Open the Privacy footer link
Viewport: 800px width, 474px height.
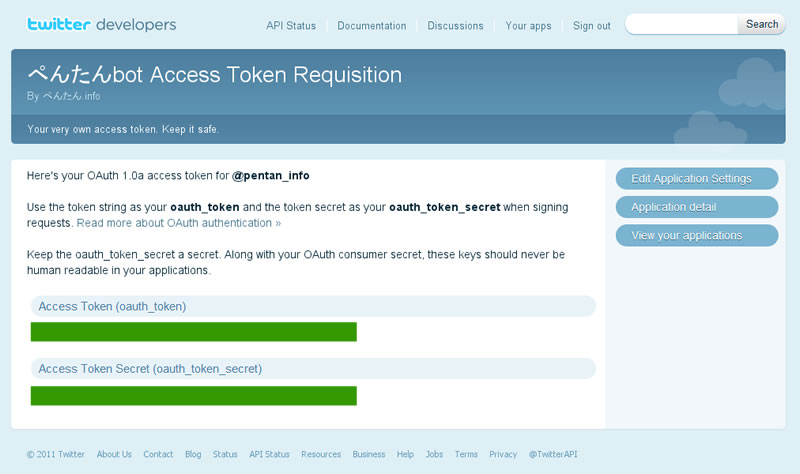pyautogui.click(x=503, y=454)
